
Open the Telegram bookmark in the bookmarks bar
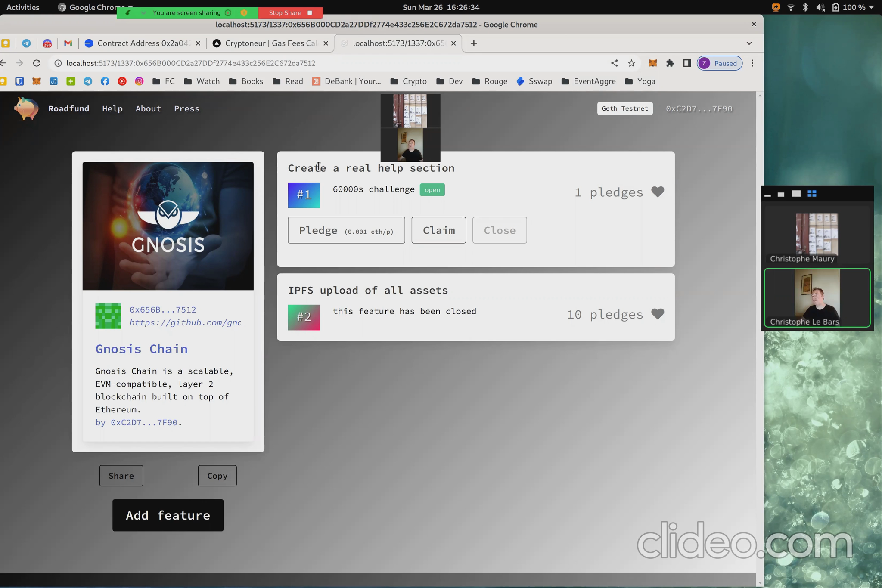tap(88, 81)
